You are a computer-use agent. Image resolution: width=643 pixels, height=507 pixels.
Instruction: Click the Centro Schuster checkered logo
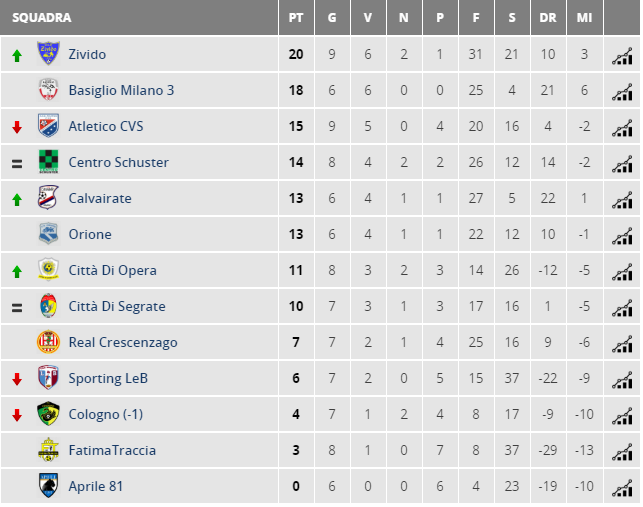48,162
